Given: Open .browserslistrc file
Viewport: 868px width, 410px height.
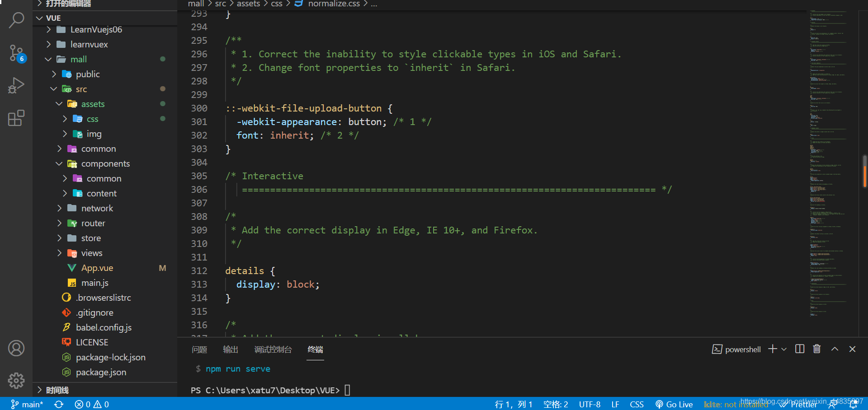Looking at the screenshot, I should [105, 298].
